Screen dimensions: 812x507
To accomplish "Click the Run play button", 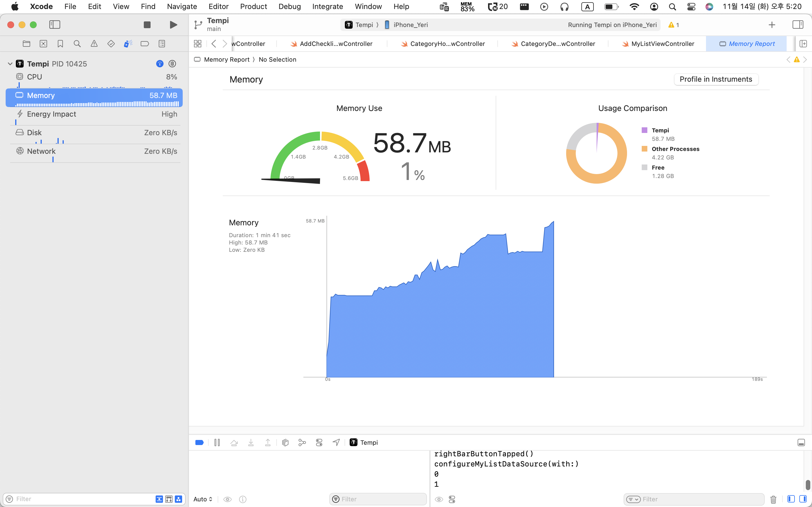I will tap(173, 25).
